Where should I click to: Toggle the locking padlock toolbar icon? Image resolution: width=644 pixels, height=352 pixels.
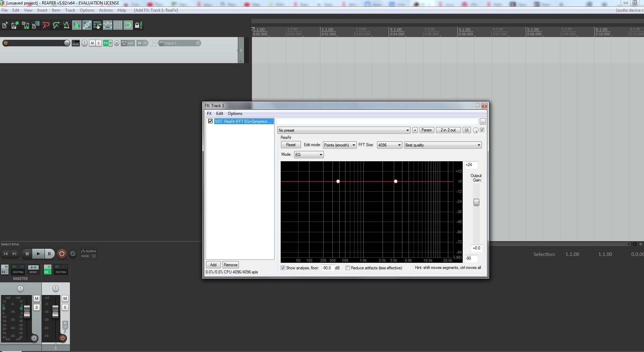pos(138,25)
